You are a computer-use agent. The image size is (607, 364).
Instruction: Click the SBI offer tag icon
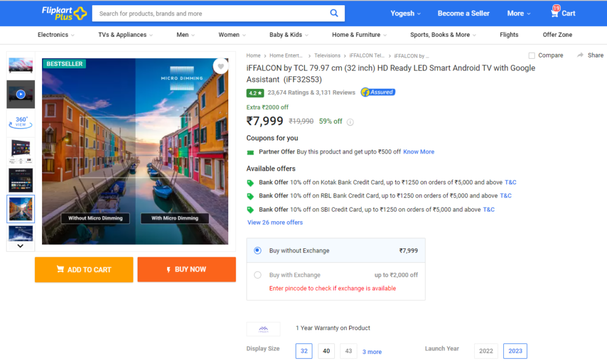click(x=251, y=210)
